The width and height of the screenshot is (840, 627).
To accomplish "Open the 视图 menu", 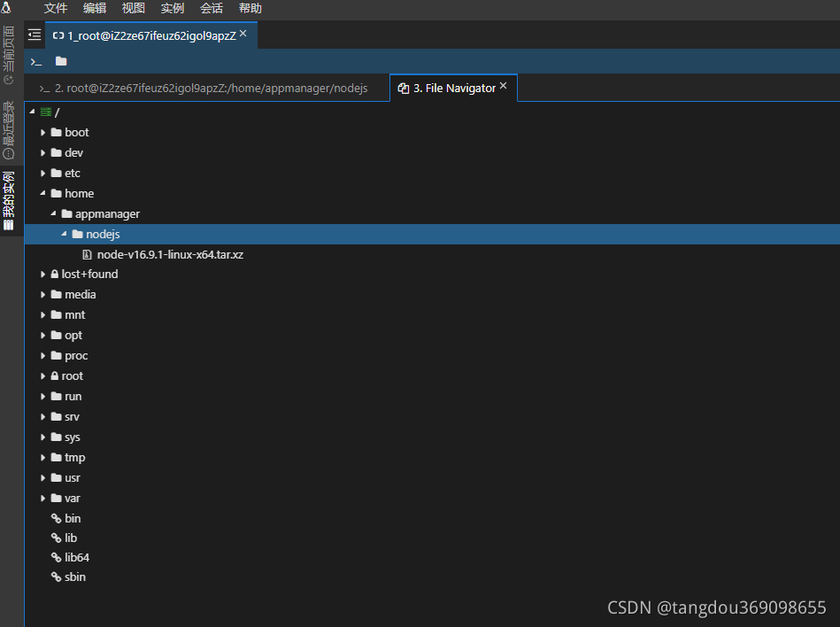I will pyautogui.click(x=134, y=9).
